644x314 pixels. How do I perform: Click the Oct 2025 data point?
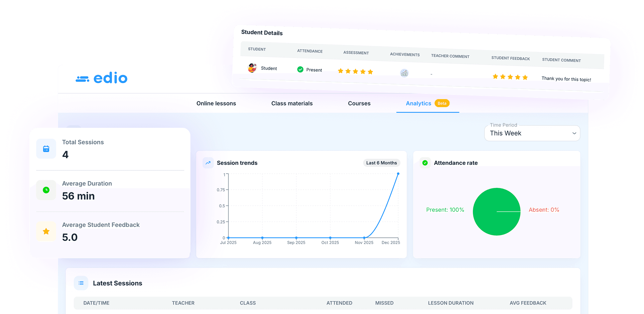pyautogui.click(x=330, y=238)
